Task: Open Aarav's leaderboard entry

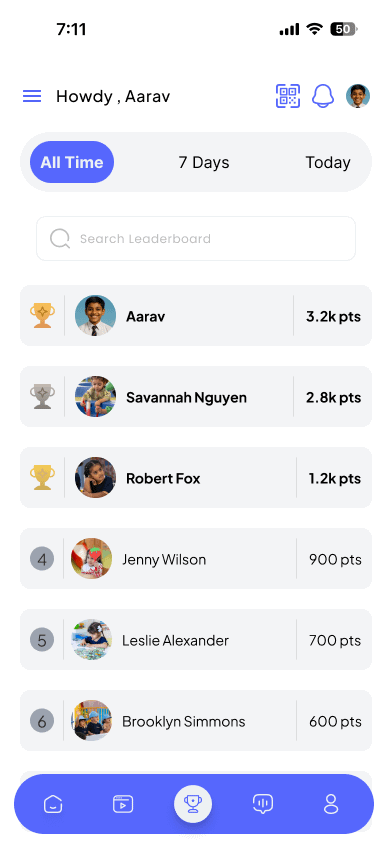Action: pyautogui.click(x=196, y=315)
